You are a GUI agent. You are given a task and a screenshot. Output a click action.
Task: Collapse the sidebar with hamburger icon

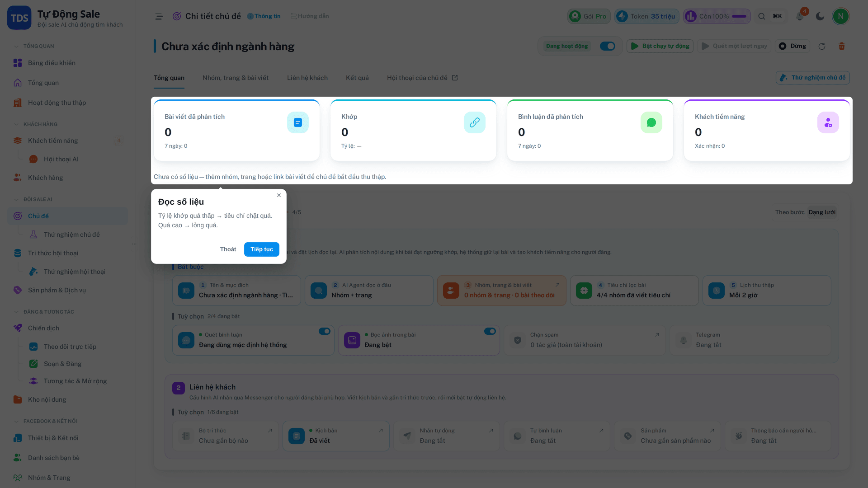(159, 16)
